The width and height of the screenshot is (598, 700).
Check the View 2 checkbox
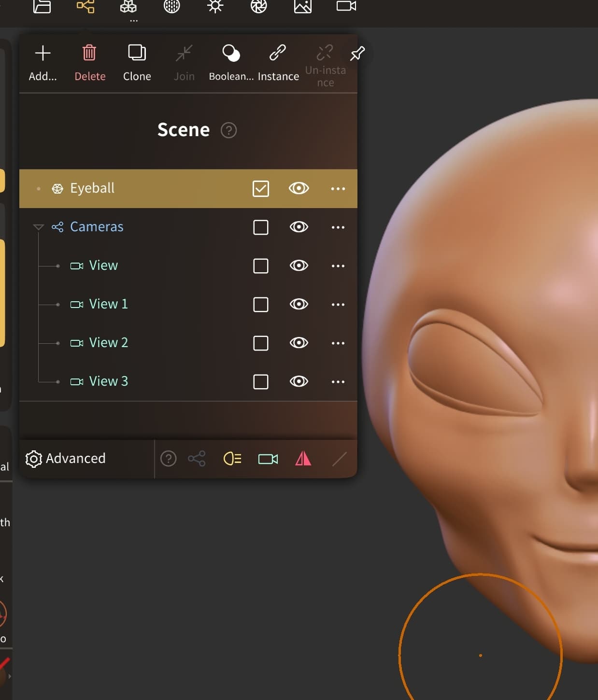point(261,343)
